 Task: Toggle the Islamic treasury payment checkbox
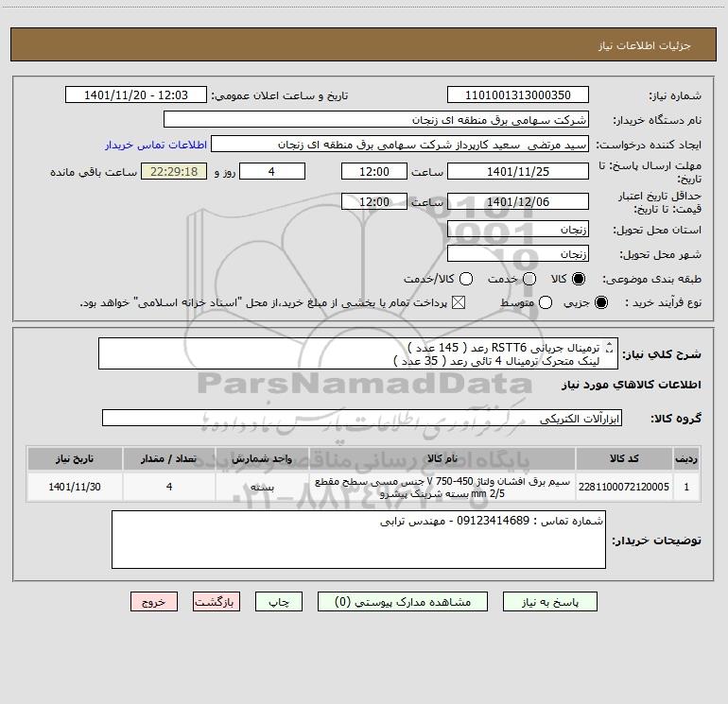click(459, 302)
